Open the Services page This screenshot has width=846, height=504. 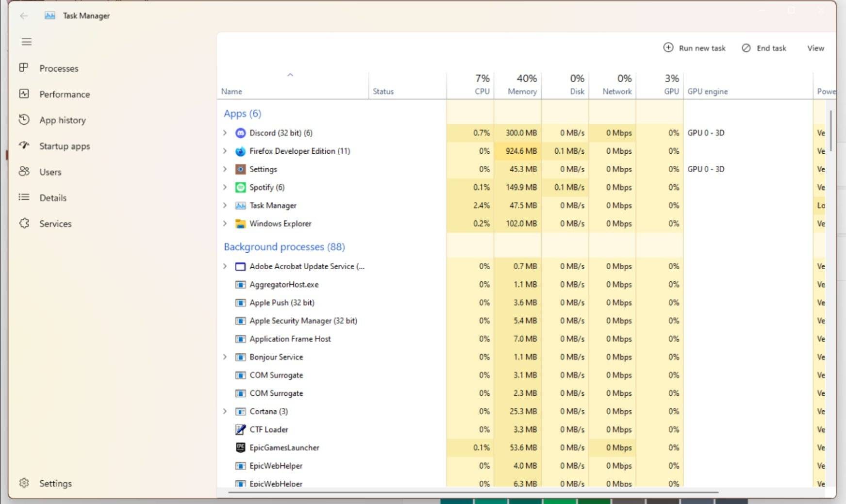coord(55,224)
